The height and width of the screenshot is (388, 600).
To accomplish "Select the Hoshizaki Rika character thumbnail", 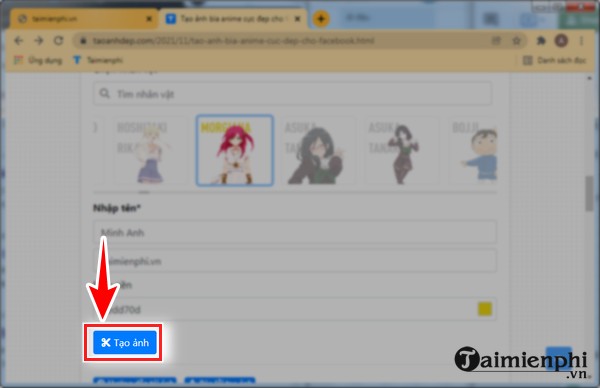I will point(150,151).
